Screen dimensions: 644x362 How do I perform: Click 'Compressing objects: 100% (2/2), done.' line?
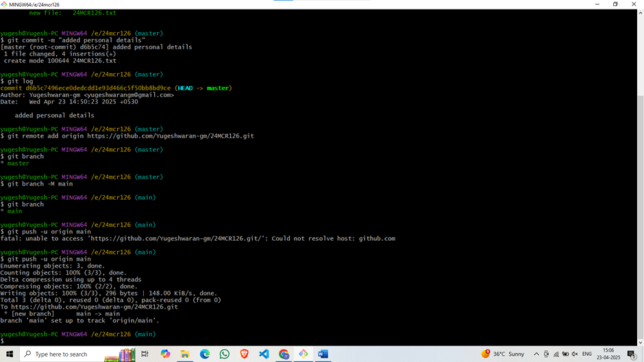(x=69, y=287)
